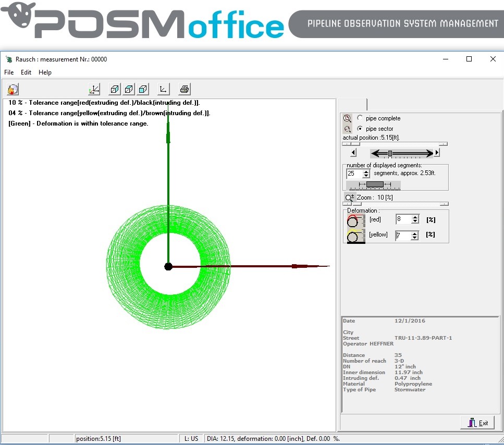Select the pipe sector radio button
Viewport: 504px width, 445px height.
click(360, 129)
